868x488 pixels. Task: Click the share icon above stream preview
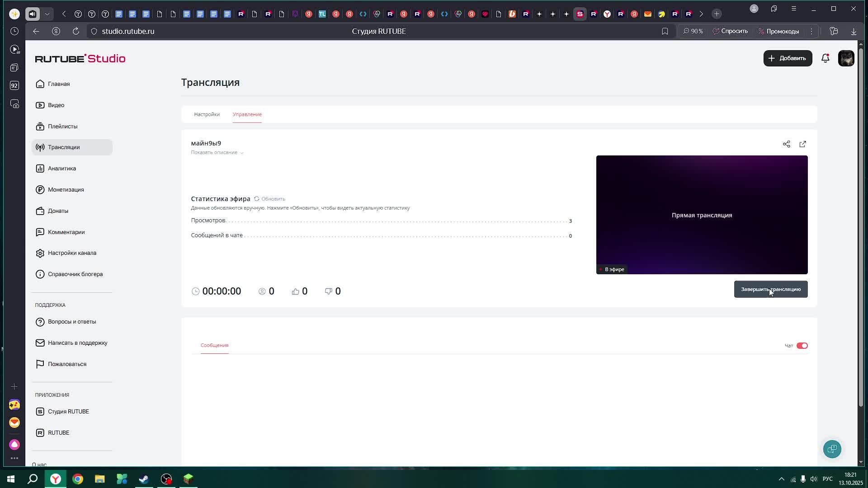pyautogui.click(x=787, y=144)
